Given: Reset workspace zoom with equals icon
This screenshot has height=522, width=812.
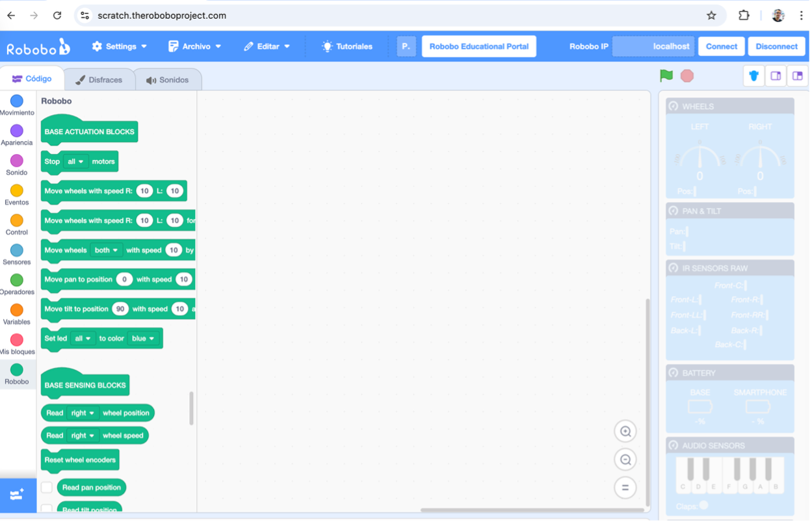Looking at the screenshot, I should [x=625, y=488].
